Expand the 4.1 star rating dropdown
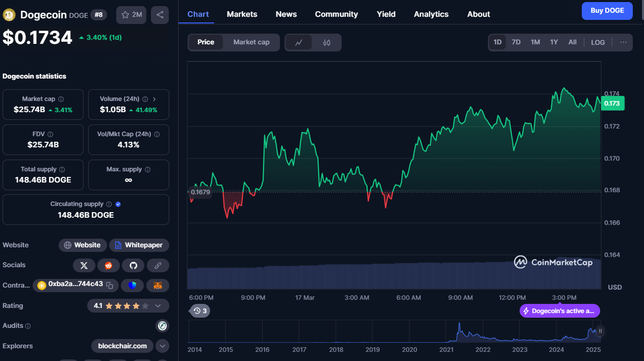Image resolution: width=644 pixels, height=361 pixels. coord(158,306)
